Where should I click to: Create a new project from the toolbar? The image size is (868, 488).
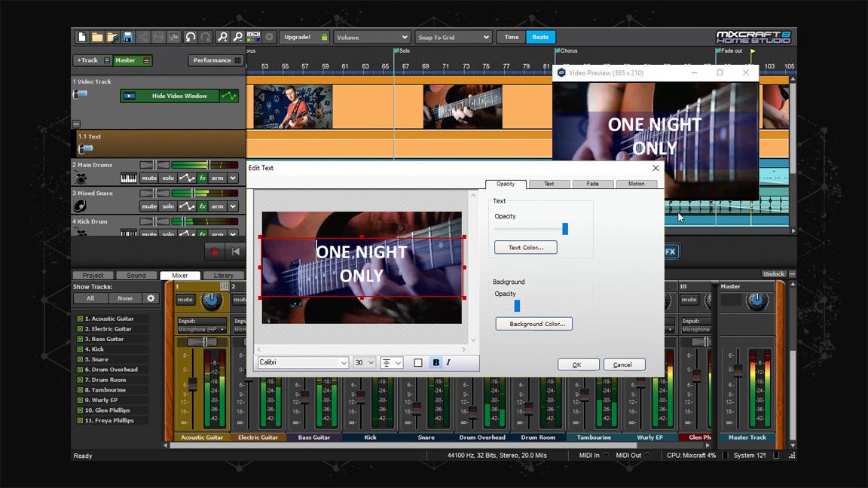tap(81, 36)
